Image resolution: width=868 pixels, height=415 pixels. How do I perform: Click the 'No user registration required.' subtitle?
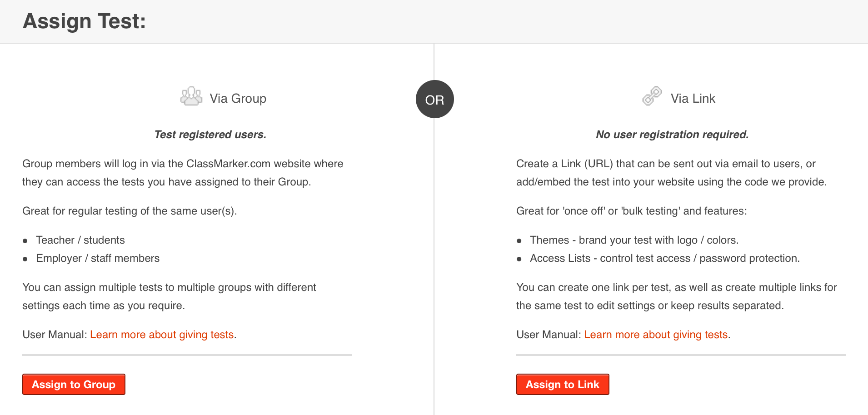pos(672,135)
